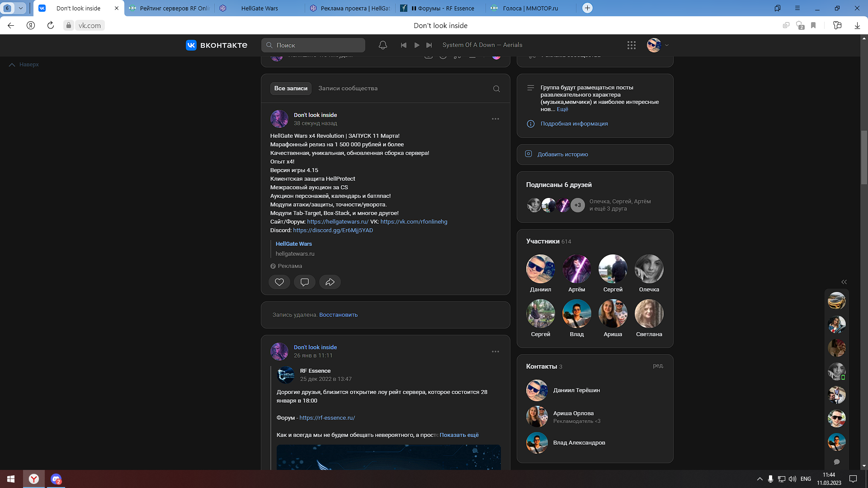Open a new browser tab
The width and height of the screenshot is (868, 488).
587,8
